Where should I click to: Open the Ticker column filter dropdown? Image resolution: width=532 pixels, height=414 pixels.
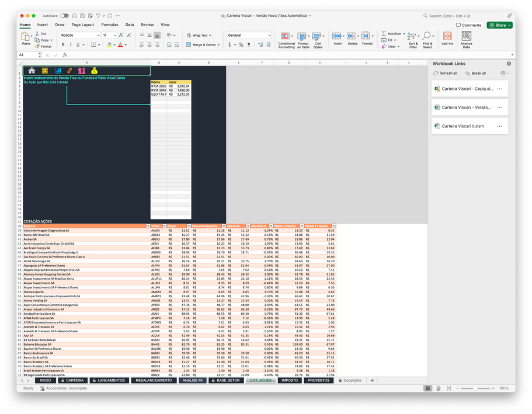click(164, 226)
